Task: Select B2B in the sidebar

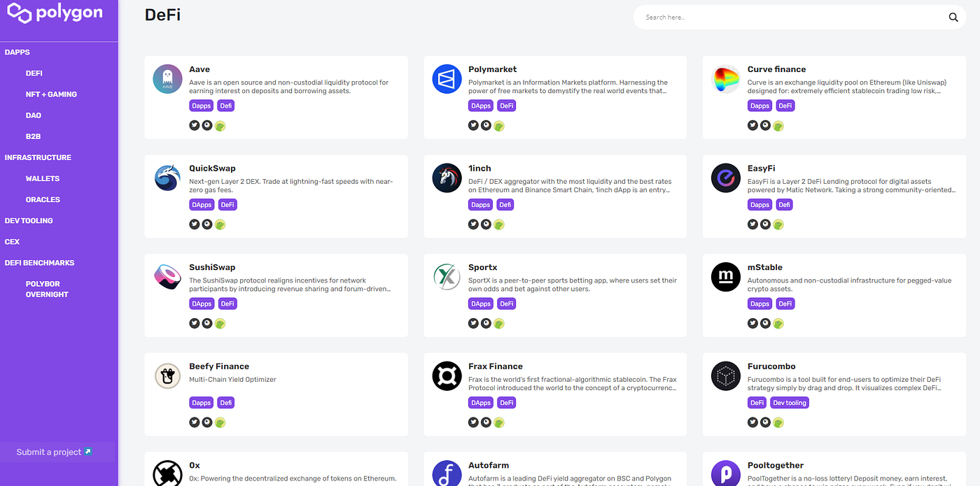Action: pos(33,136)
